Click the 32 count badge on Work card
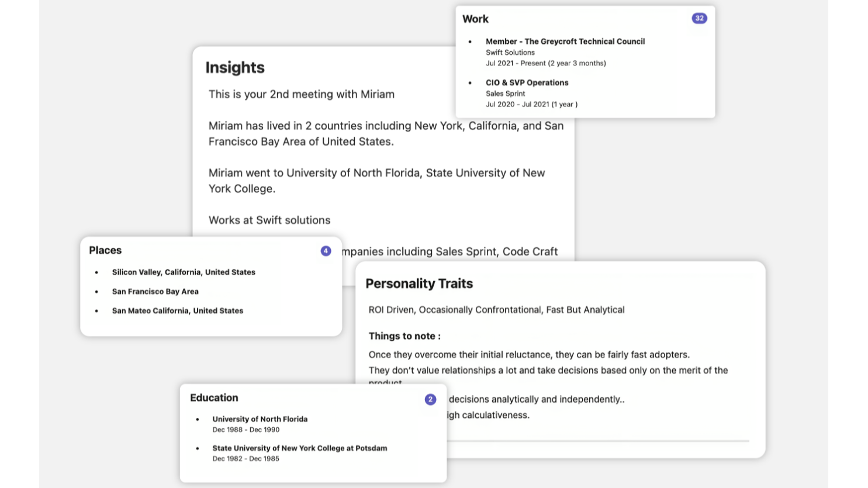This screenshot has height=488, width=868. (699, 19)
